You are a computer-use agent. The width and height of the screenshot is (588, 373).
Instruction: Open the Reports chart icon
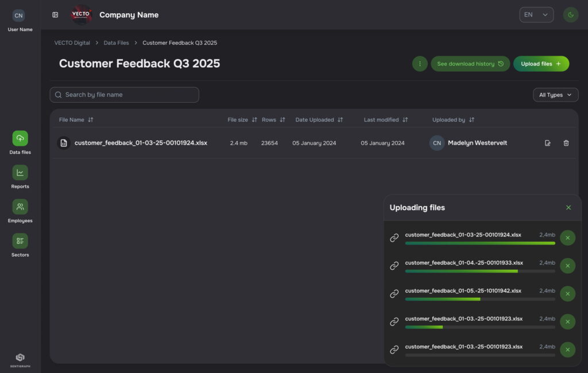(x=20, y=173)
